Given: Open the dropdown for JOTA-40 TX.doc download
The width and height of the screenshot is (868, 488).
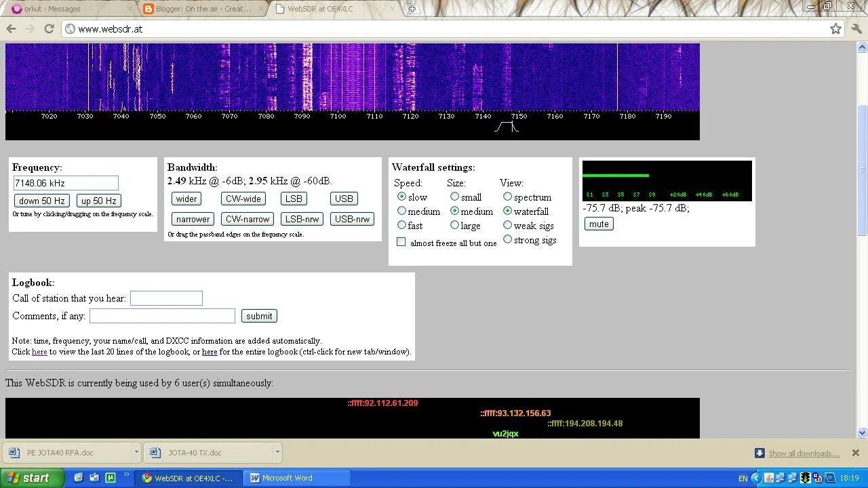Looking at the screenshot, I should [x=277, y=452].
